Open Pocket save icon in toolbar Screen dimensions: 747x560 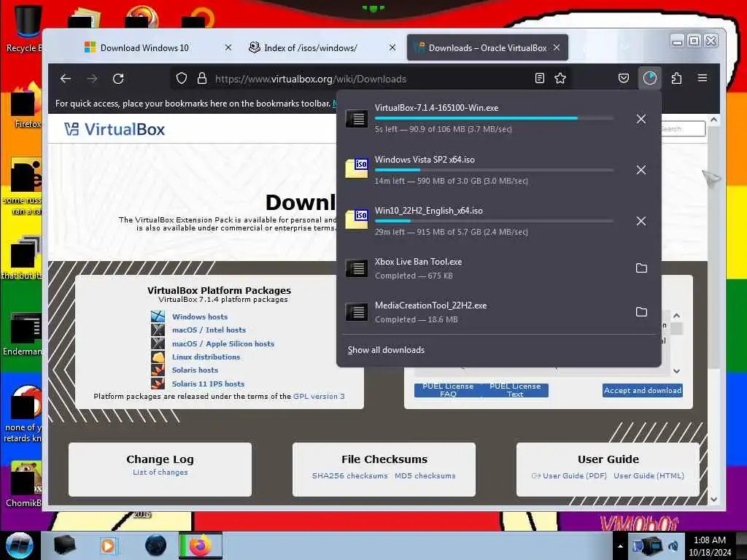click(624, 79)
